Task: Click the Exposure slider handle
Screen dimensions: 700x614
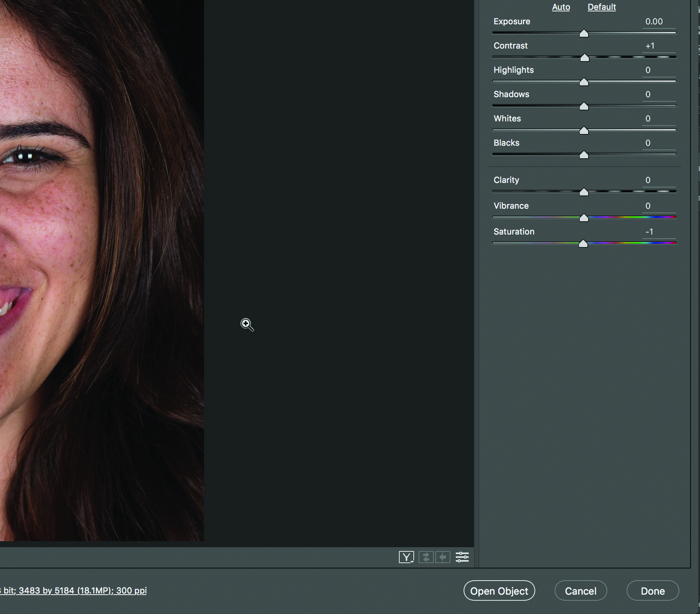Action: [x=584, y=34]
